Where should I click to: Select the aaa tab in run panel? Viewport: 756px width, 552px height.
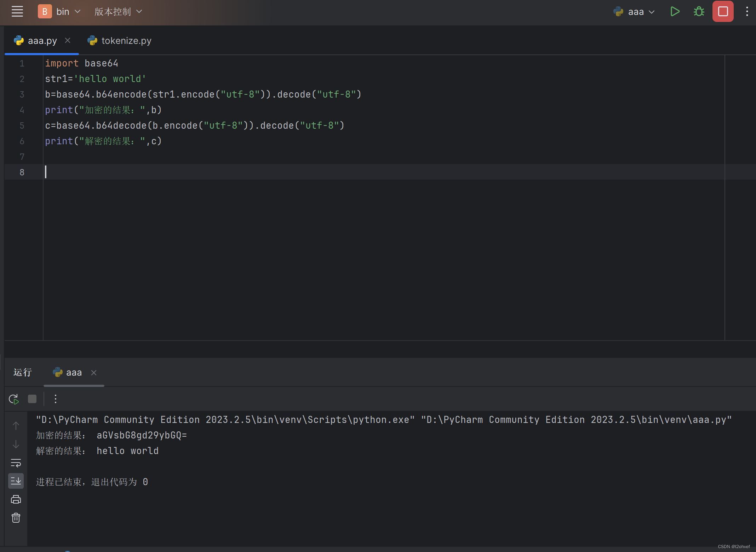click(73, 372)
